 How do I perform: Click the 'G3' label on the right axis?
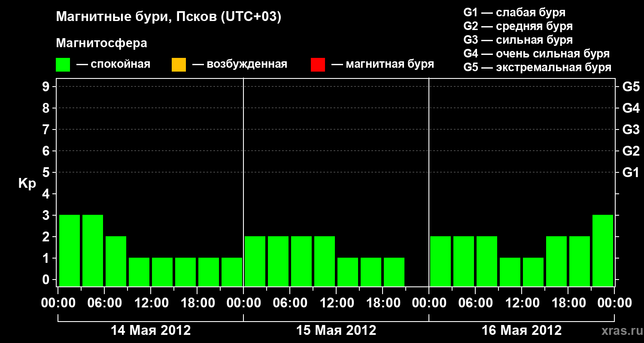[x=631, y=129]
